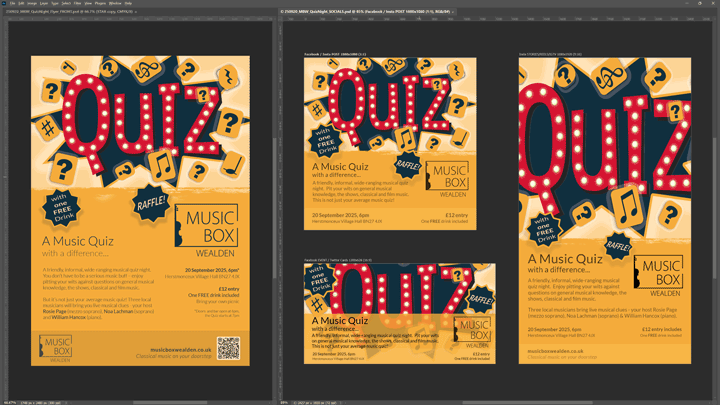Click the zoom percentage field of the socials document
720x405 pixels.
click(x=286, y=402)
